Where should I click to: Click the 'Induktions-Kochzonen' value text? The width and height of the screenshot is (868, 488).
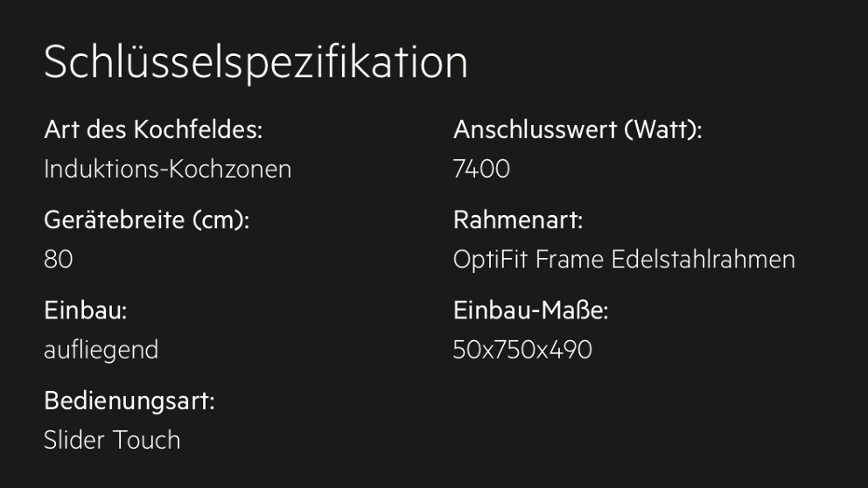(x=168, y=169)
